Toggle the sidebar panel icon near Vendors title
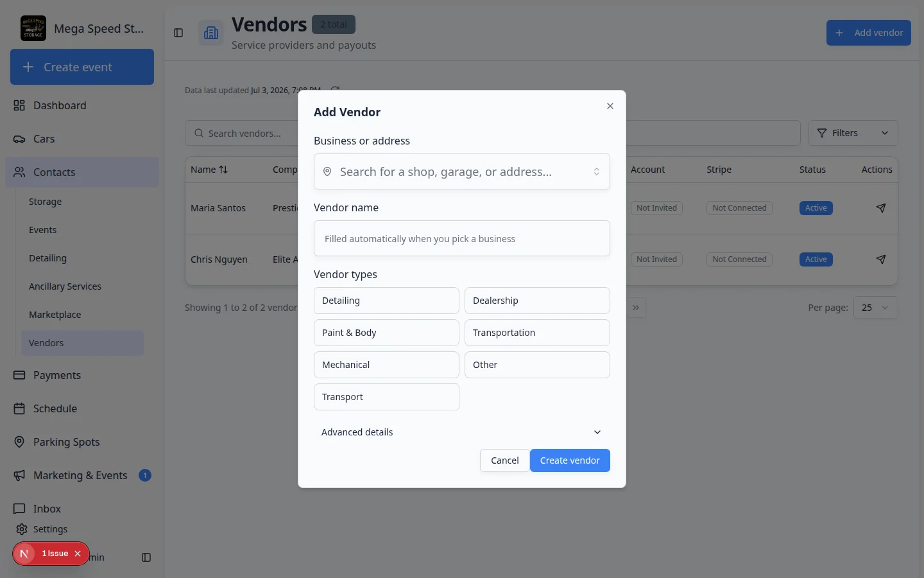The width and height of the screenshot is (924, 578). tap(178, 33)
